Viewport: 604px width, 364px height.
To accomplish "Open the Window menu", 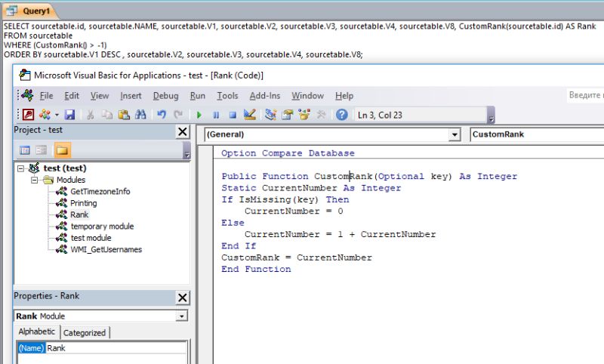I will [x=307, y=95].
